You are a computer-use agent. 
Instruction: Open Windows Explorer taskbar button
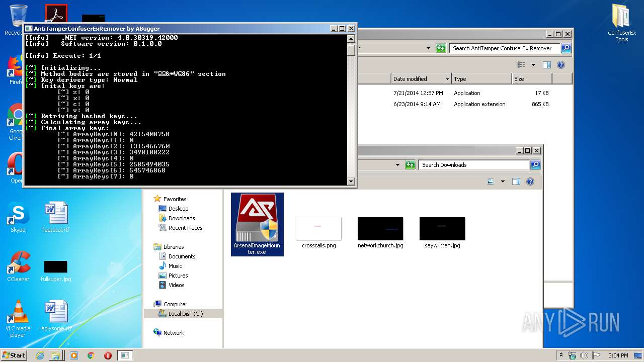point(56,355)
